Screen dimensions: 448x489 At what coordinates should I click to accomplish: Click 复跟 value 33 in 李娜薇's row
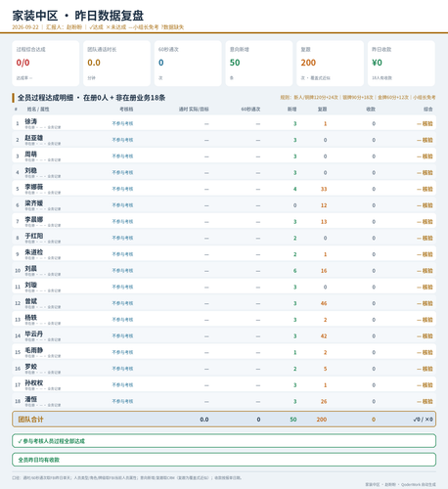(324, 189)
